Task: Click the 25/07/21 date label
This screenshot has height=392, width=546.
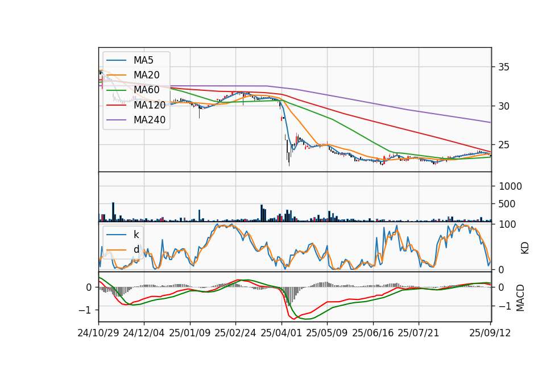Action: pos(419,333)
